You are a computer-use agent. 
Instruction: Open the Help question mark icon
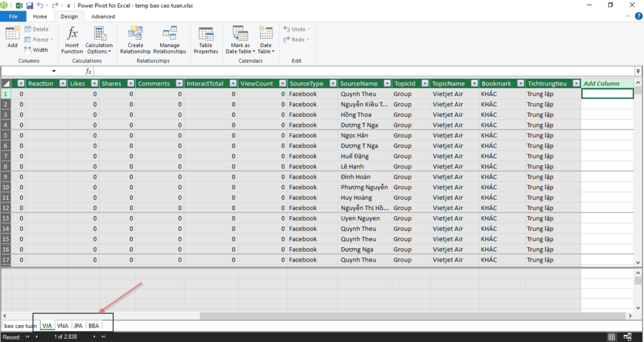pyautogui.click(x=639, y=16)
